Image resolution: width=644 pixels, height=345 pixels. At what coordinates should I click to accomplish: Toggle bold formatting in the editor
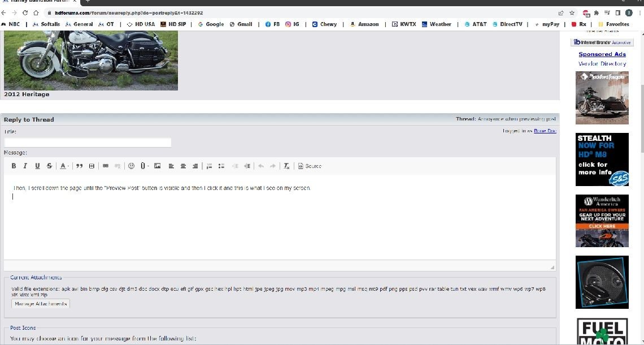click(14, 166)
